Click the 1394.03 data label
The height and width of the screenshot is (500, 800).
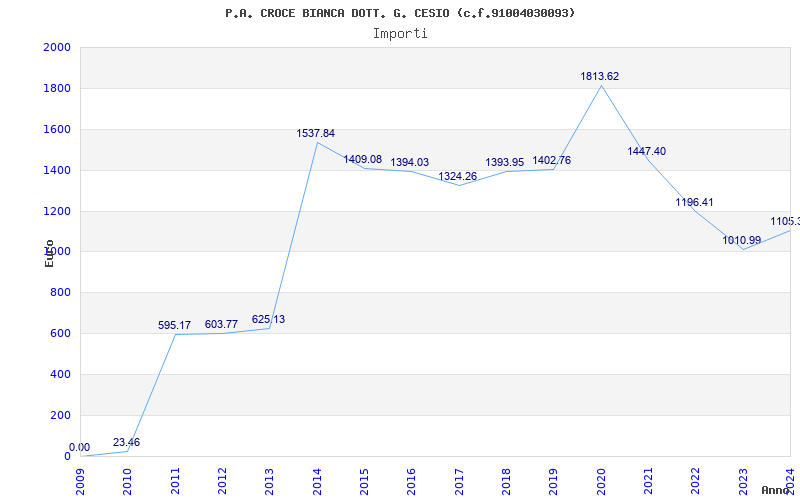(410, 162)
